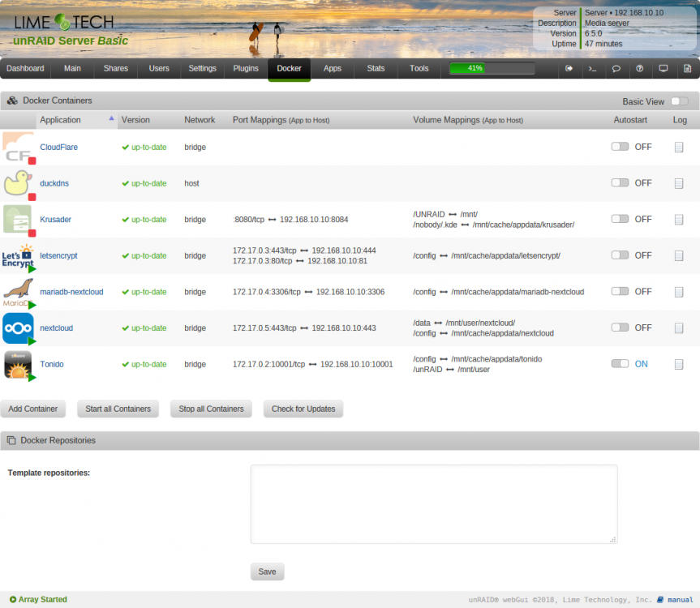Open the nextcloud application link
This screenshot has width=700, height=608.
pos(57,328)
